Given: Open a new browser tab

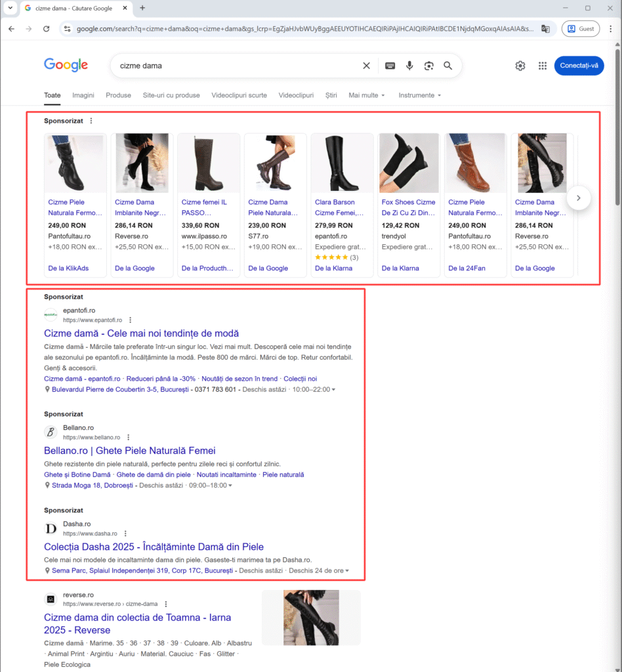Looking at the screenshot, I should [x=142, y=8].
